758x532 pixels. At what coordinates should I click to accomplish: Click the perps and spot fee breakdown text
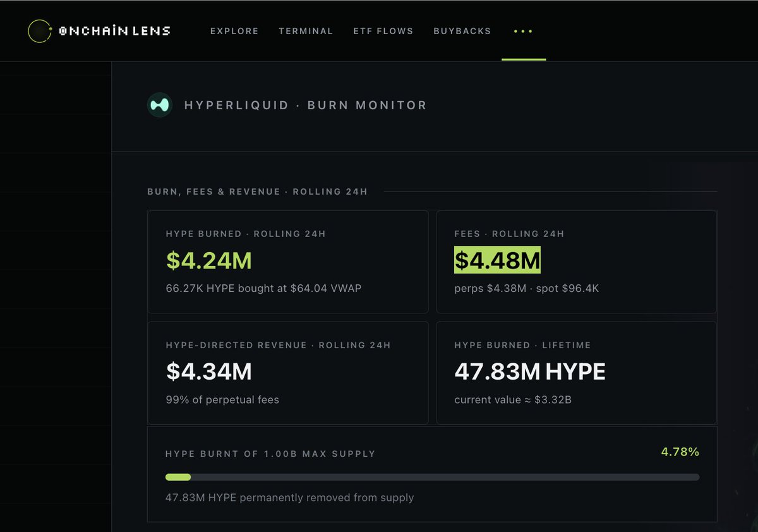(x=527, y=289)
